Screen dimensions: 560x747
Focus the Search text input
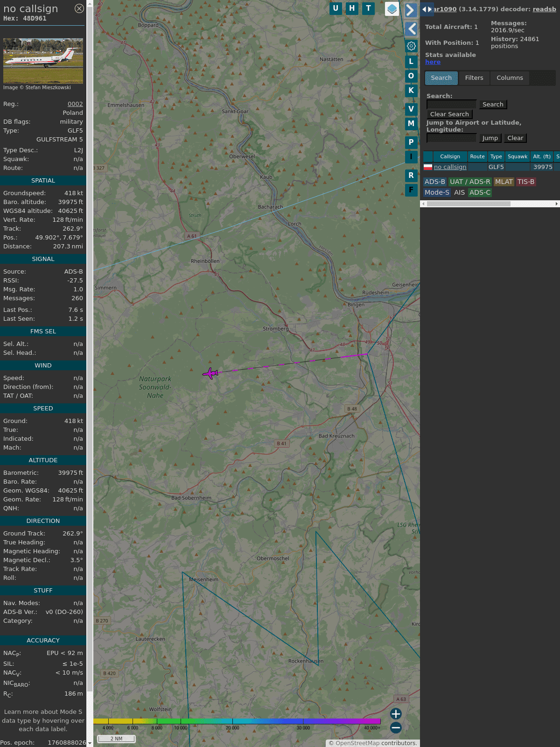pyautogui.click(x=451, y=105)
